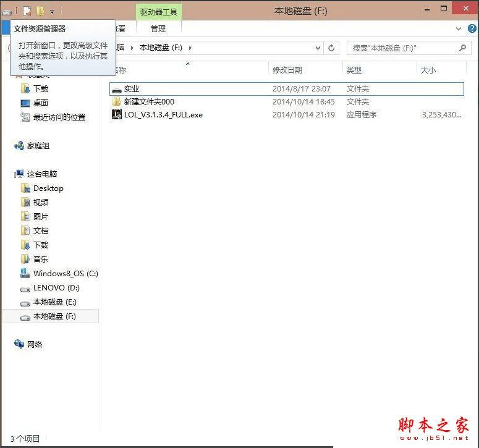Open the 驱动器工具 contextual tab
This screenshot has width=479, height=448.
(159, 12)
